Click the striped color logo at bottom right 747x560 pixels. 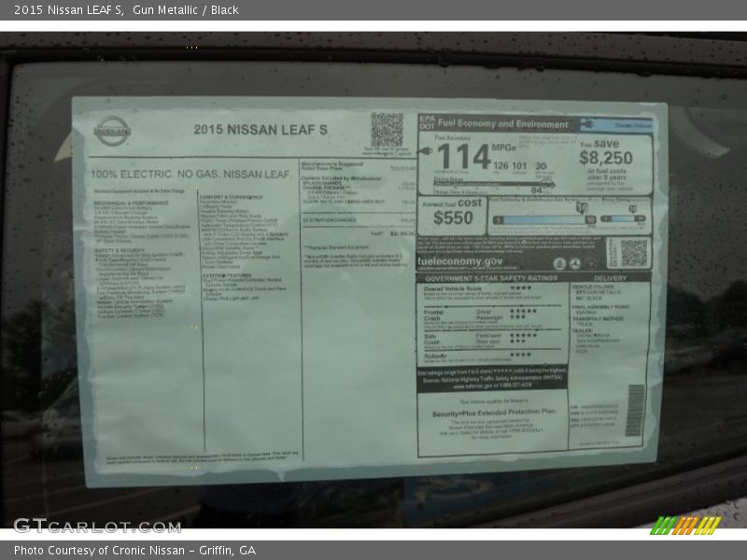pos(685,525)
